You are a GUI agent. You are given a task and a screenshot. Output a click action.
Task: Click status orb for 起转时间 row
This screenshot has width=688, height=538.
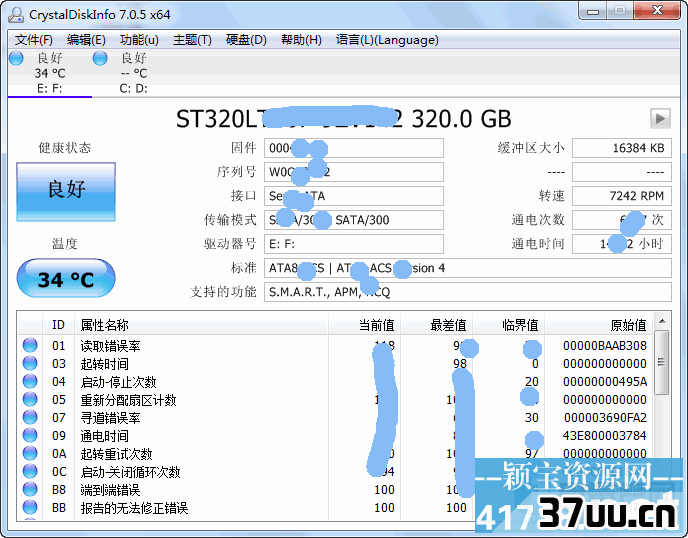click(x=30, y=363)
